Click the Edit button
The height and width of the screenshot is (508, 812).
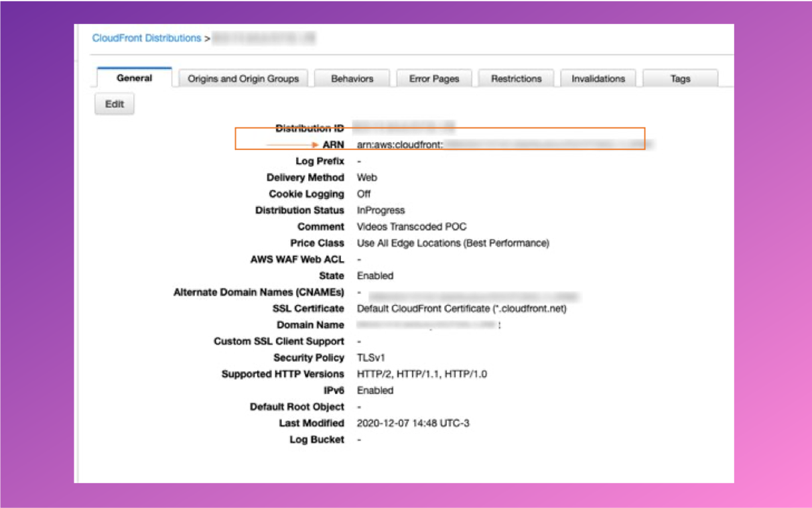(x=115, y=104)
